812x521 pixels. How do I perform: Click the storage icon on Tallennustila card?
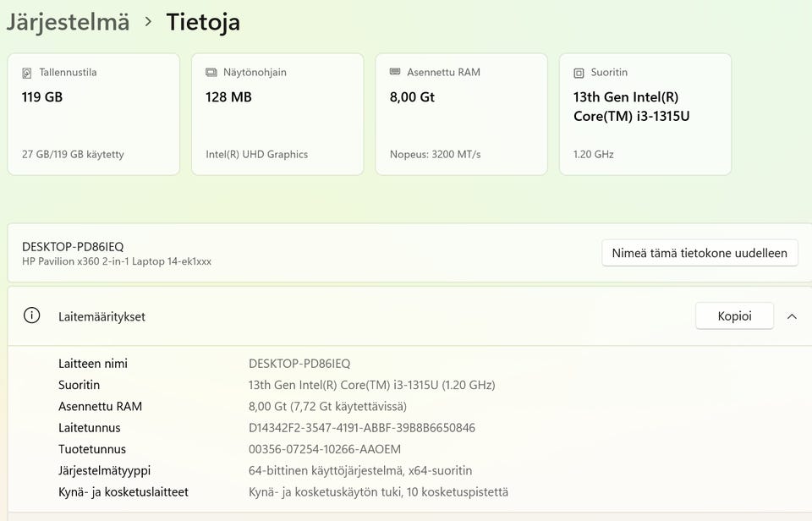click(x=28, y=73)
